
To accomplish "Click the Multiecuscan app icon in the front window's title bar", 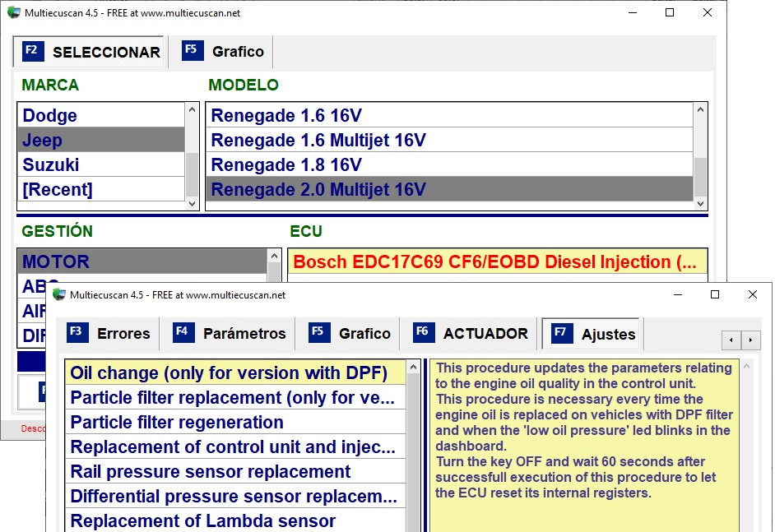I will point(59,295).
